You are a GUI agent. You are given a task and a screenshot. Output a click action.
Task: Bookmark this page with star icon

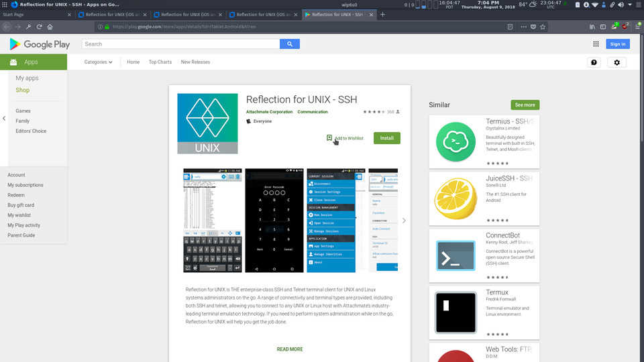click(x=543, y=27)
